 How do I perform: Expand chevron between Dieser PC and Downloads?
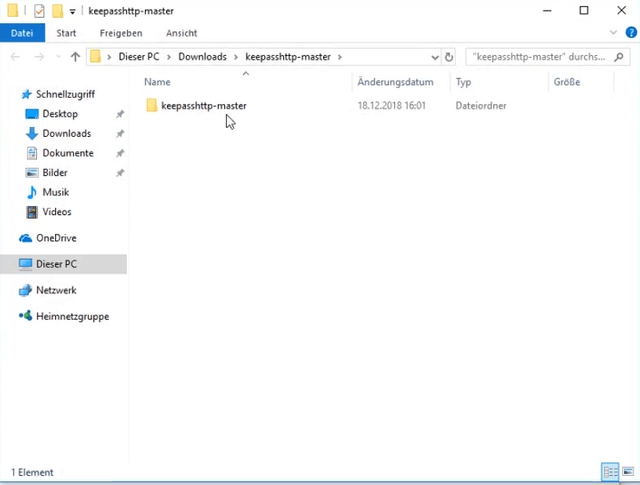169,57
